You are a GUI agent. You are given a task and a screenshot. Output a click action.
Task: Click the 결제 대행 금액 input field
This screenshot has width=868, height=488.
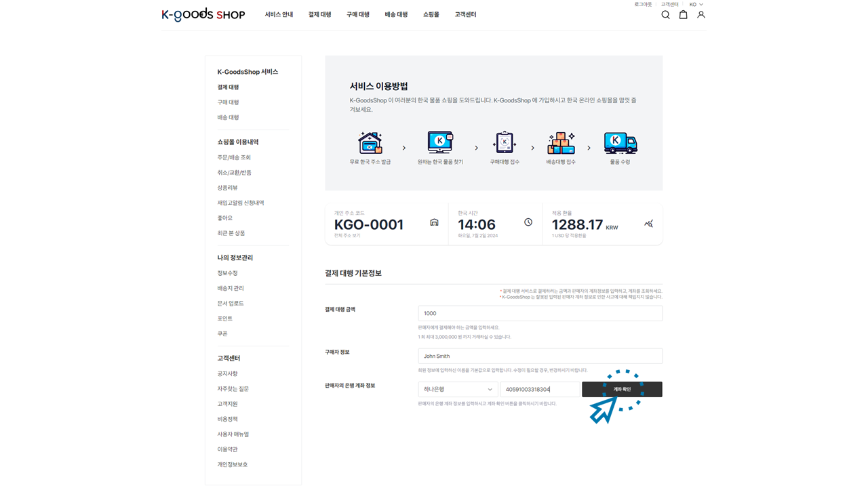coord(540,313)
